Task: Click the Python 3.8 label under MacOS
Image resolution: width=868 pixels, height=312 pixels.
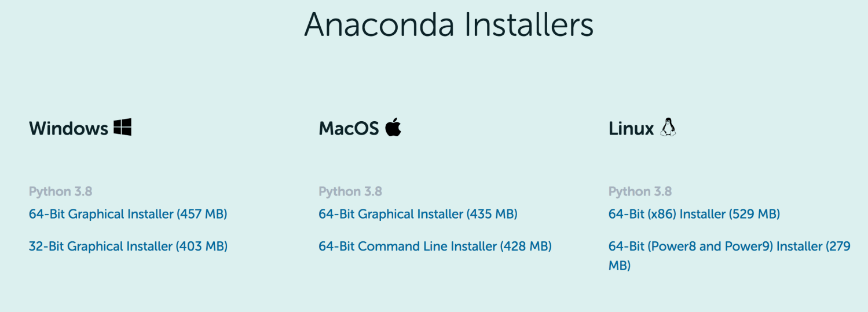Action: (x=350, y=191)
